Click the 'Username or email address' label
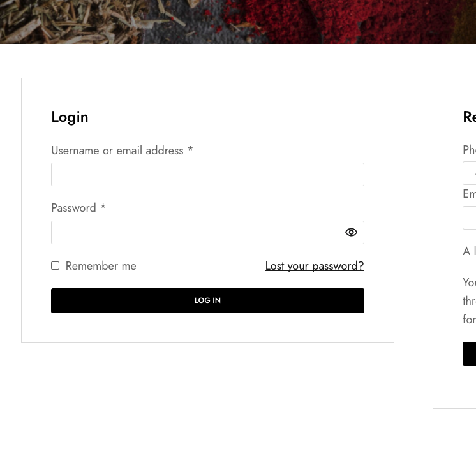 [x=117, y=151]
